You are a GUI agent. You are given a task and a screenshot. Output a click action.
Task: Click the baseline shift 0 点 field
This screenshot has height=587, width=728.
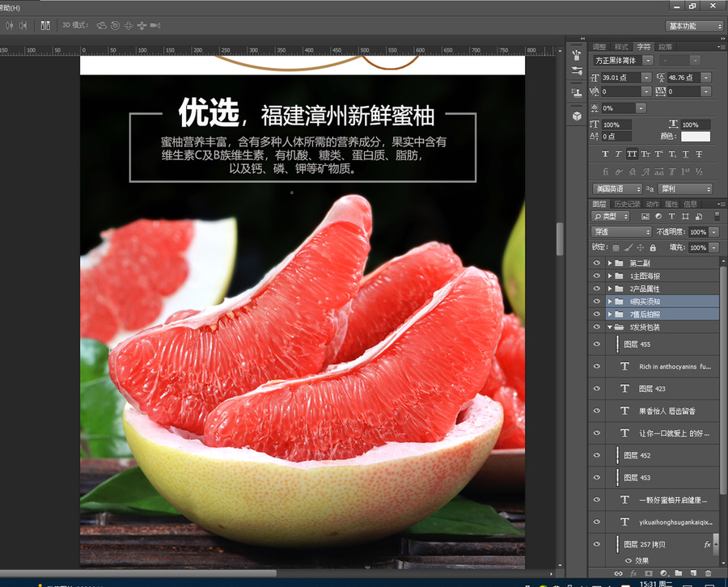tap(616, 137)
